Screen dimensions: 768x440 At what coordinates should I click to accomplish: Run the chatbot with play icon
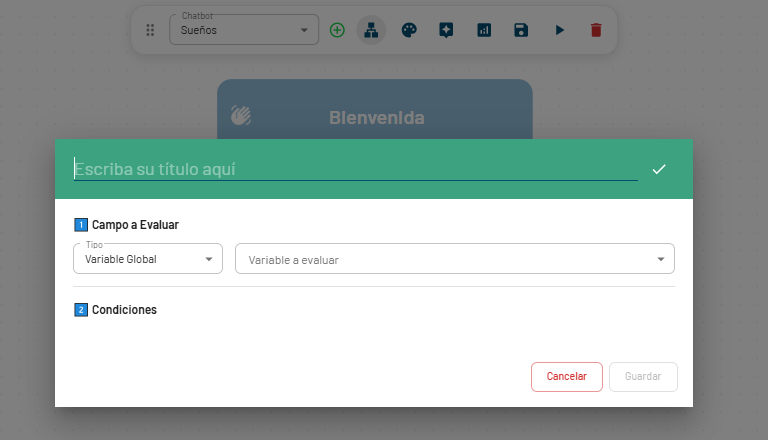pyautogui.click(x=559, y=30)
